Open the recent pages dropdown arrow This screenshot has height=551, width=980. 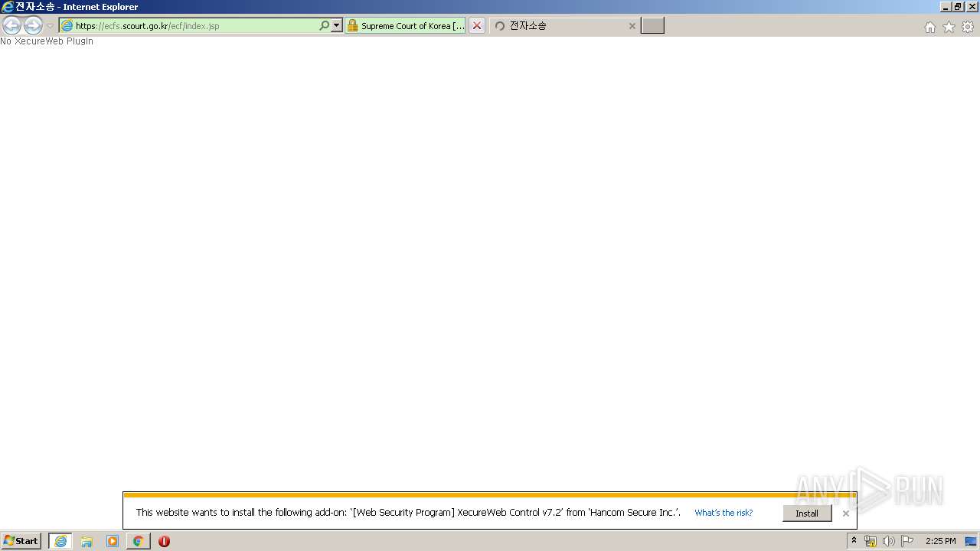click(51, 26)
